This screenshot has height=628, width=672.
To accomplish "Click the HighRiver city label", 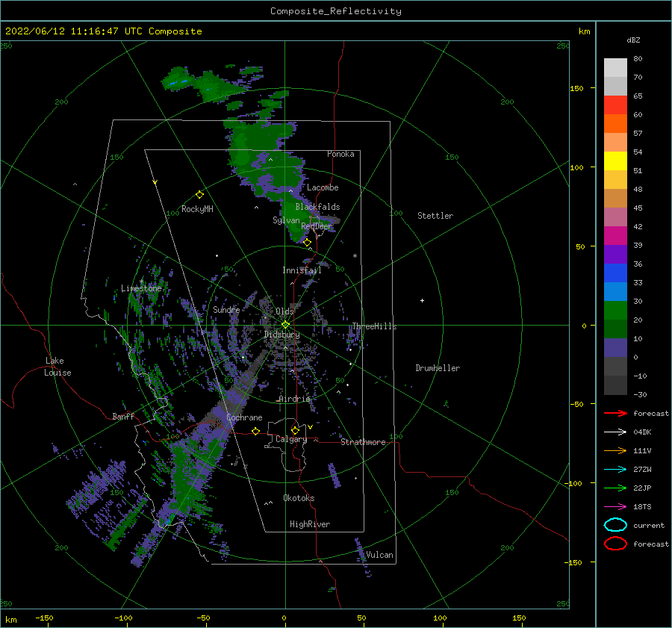I will pos(310,524).
